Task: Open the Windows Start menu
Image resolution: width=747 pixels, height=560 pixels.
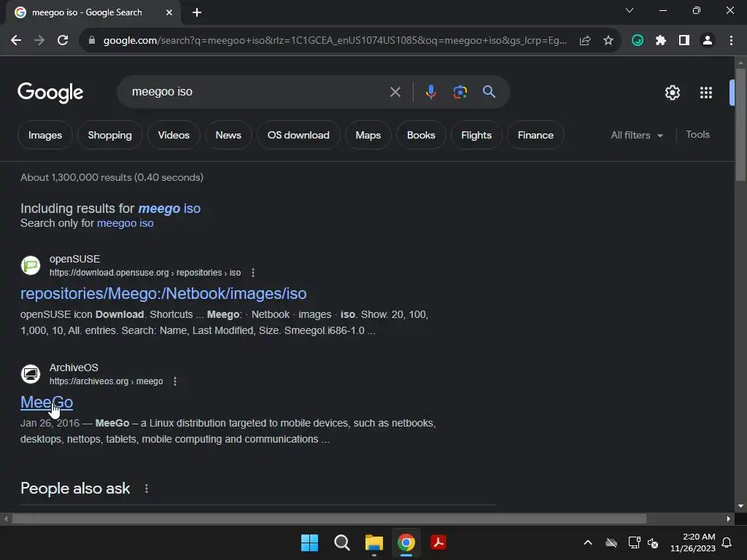Action: (309, 542)
